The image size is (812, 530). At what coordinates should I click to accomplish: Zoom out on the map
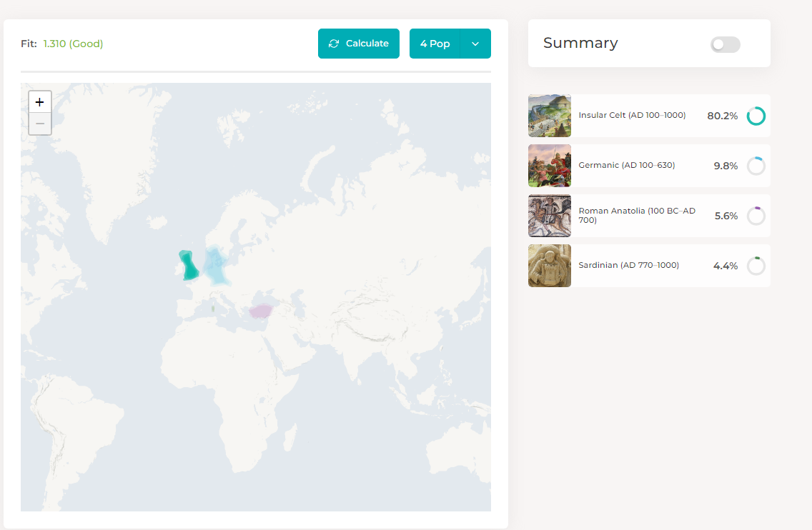tap(40, 124)
